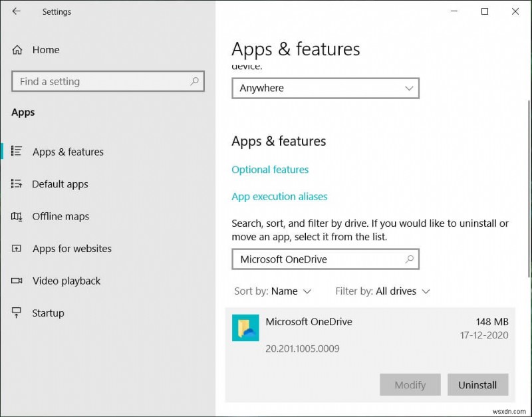
Task: Select the Video playback icon
Action: [x=17, y=281]
